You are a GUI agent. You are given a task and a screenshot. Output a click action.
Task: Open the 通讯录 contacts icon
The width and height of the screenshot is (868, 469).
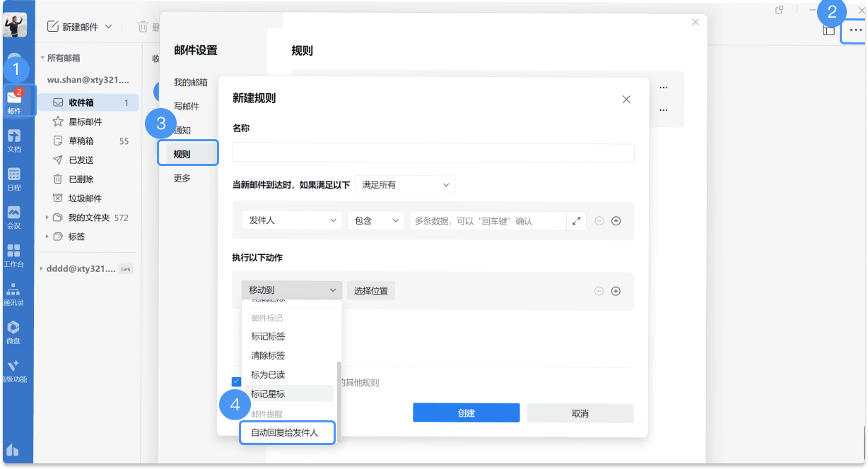pyautogui.click(x=14, y=294)
